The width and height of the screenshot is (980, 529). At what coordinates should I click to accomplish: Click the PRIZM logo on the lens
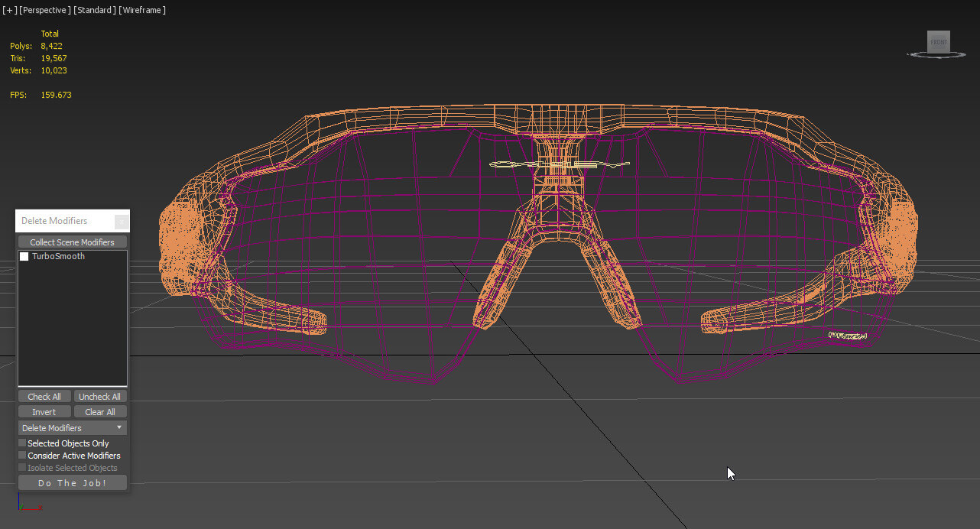(848, 336)
